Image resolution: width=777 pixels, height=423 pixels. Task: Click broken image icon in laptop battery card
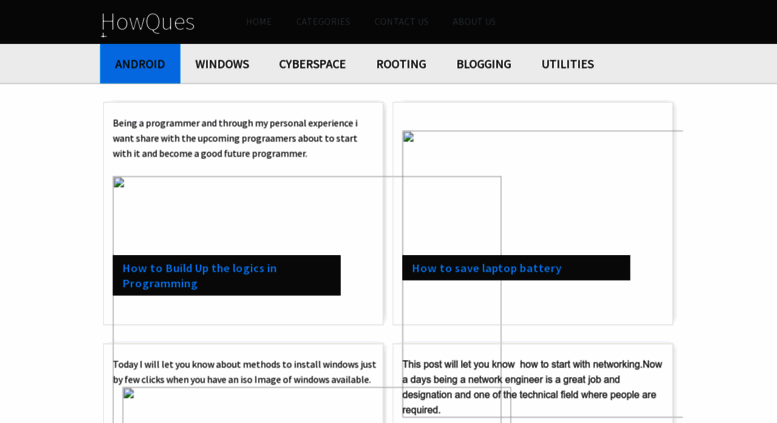408,137
